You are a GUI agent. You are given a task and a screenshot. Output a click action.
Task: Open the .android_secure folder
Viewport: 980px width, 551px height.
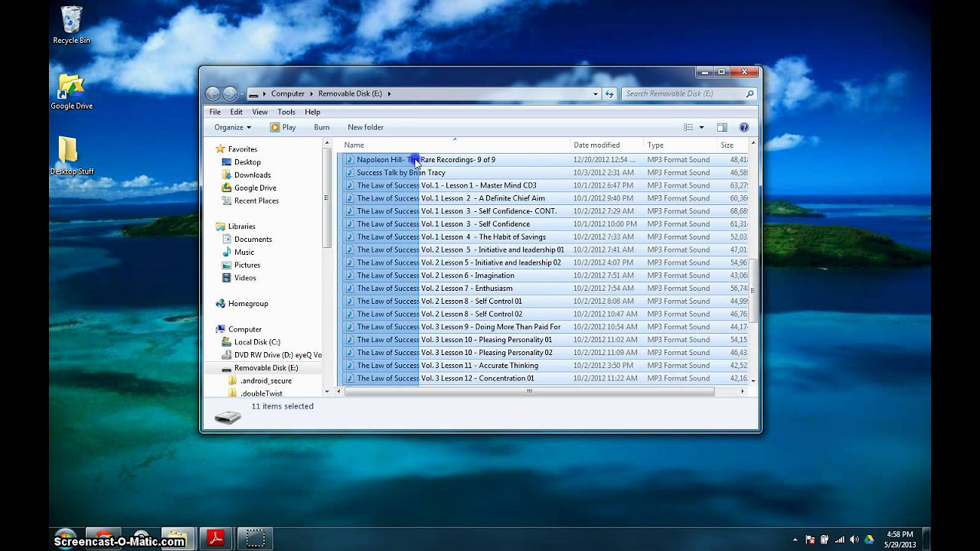click(260, 381)
